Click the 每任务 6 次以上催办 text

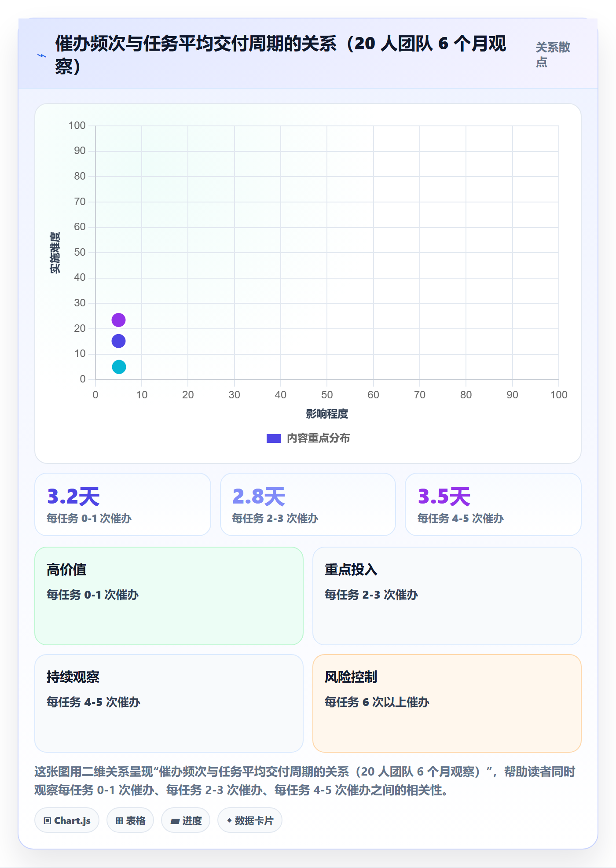click(377, 702)
